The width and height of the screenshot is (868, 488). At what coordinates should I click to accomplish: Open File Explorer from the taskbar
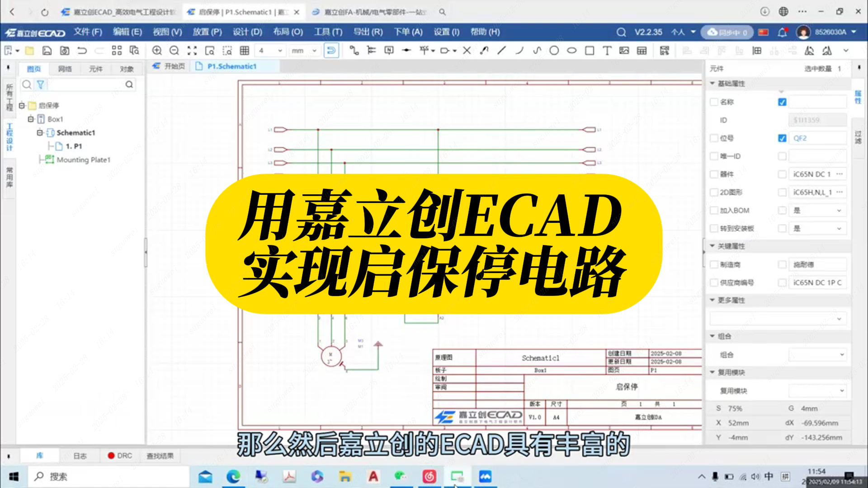coord(345,476)
